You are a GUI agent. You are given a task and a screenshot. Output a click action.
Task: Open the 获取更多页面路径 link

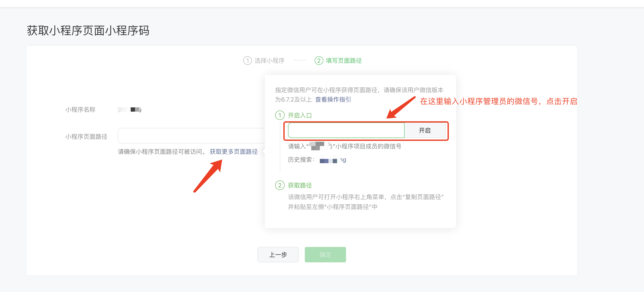pos(233,152)
